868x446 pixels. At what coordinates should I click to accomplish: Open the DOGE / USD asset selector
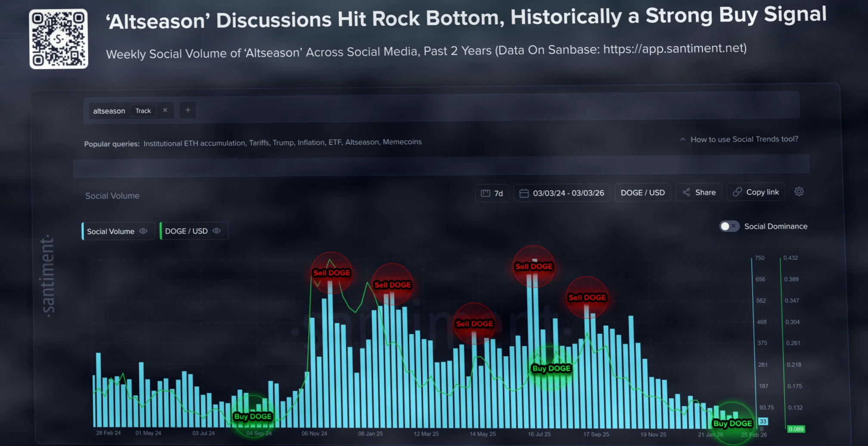(x=642, y=192)
